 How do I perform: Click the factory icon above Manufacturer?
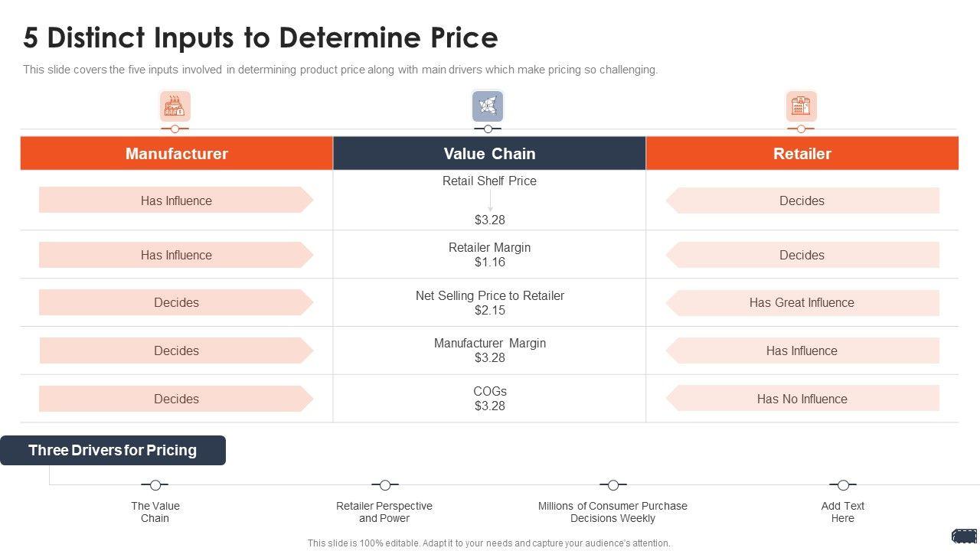(x=175, y=106)
